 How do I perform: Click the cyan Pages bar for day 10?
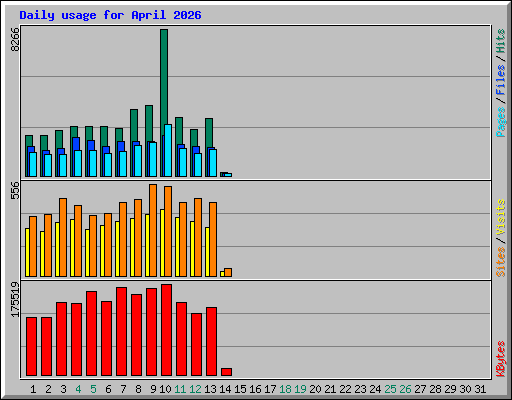point(168,151)
